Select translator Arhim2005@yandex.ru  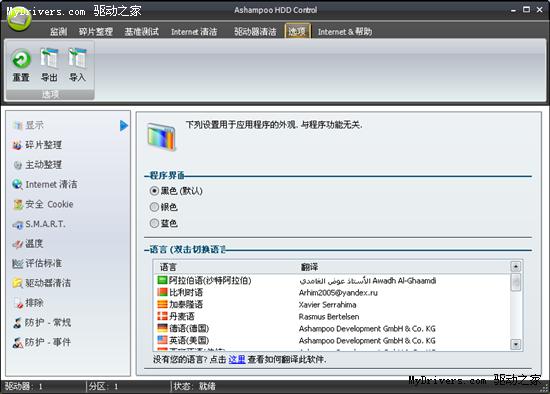[x=338, y=293]
